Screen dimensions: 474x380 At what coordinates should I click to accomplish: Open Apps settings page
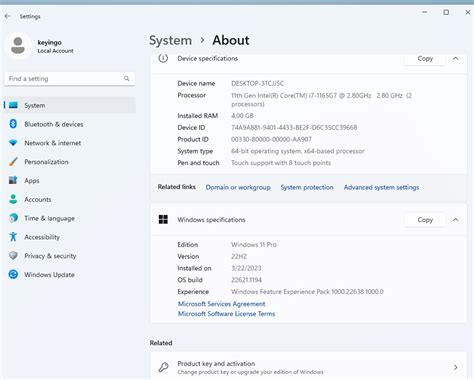70,180
